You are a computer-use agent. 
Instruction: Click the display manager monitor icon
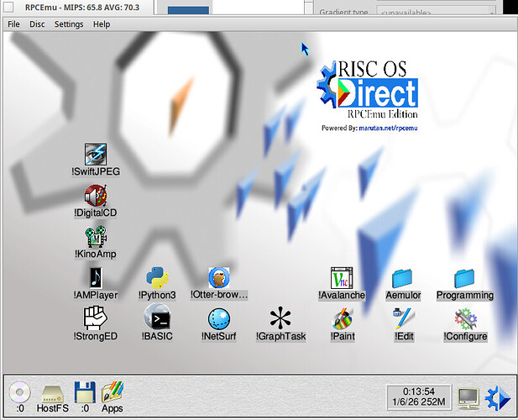click(468, 398)
